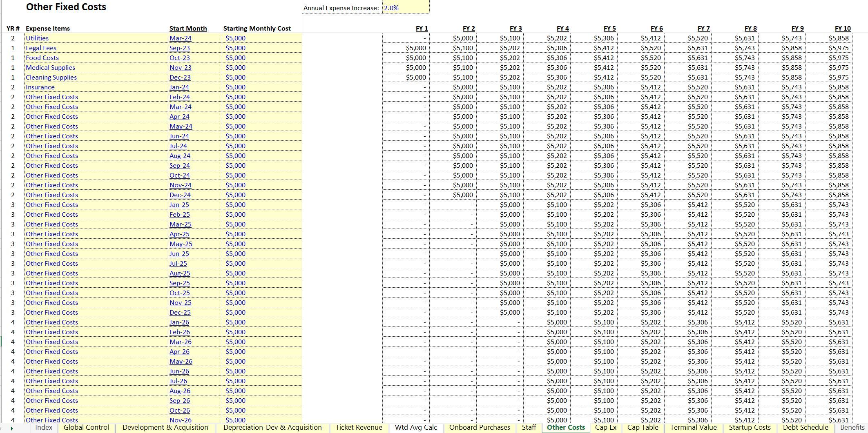
Task: Select the Legal Fees expense item
Action: tap(96, 48)
